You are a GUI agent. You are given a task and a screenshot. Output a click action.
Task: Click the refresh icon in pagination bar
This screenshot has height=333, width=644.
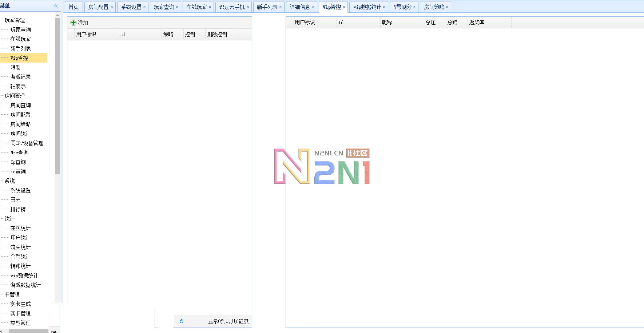(x=182, y=321)
